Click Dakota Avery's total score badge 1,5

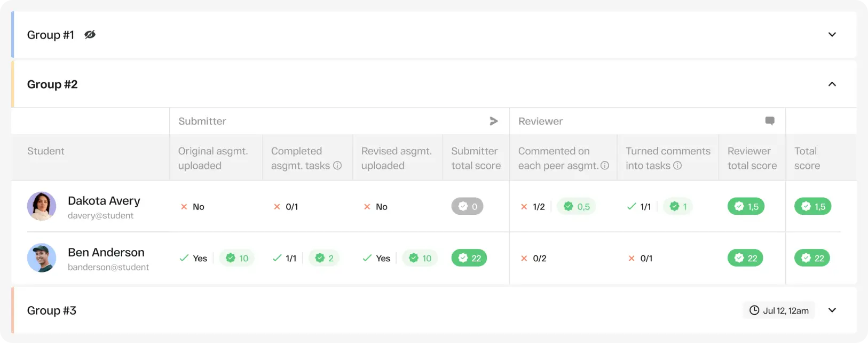(x=813, y=206)
